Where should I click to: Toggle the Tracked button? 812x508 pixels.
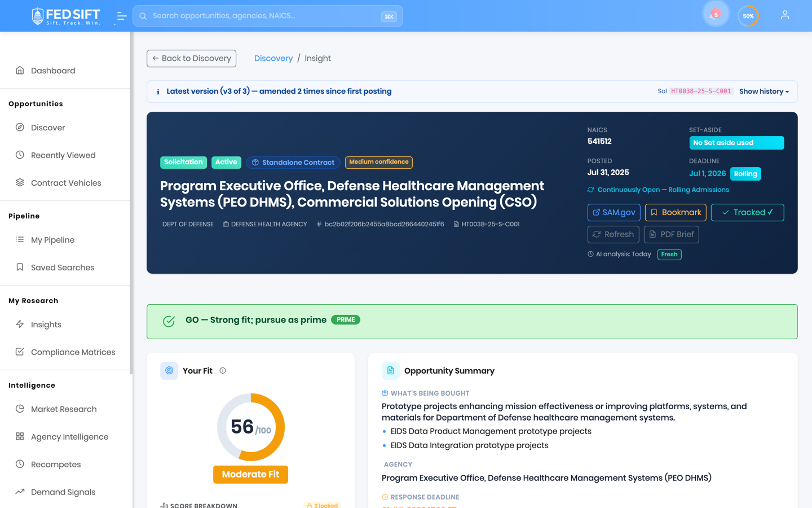click(747, 212)
